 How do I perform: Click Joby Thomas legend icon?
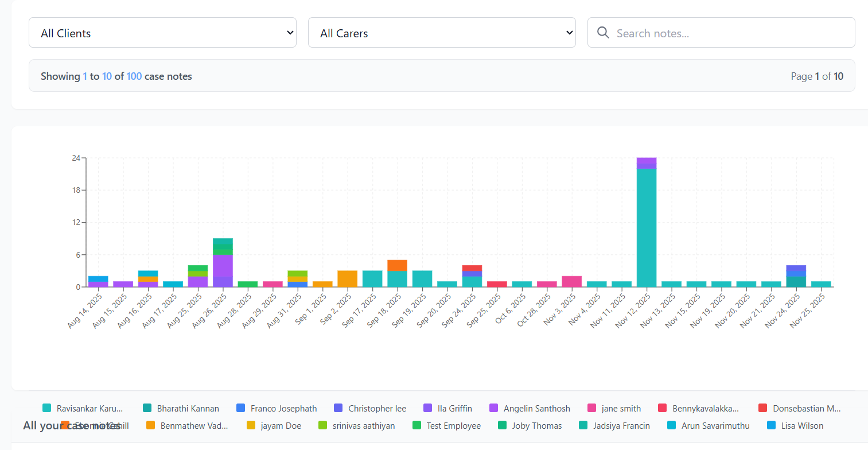(503, 426)
